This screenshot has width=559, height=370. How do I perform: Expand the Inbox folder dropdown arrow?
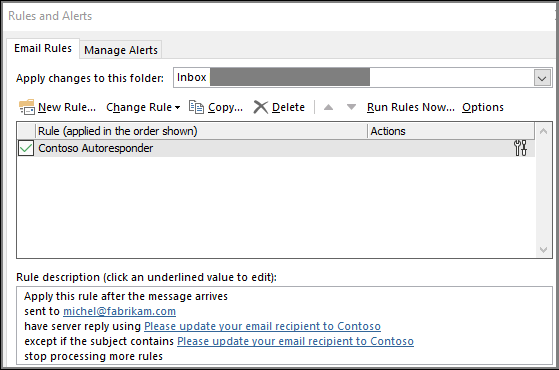click(542, 78)
